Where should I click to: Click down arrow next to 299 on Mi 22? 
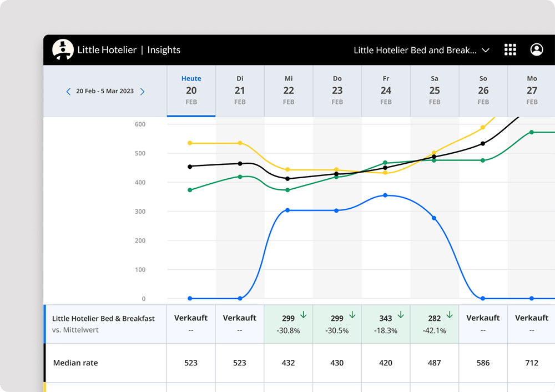(303, 315)
